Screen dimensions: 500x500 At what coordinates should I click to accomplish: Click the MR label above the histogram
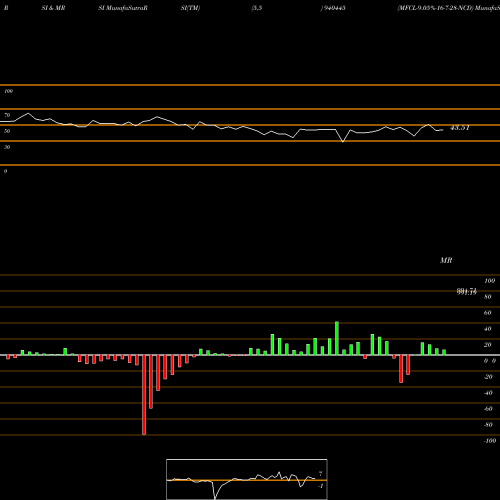(x=446, y=260)
